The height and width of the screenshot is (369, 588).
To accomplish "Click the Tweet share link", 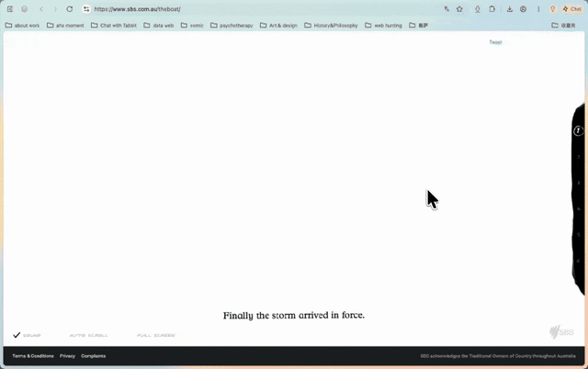I will pyautogui.click(x=495, y=42).
